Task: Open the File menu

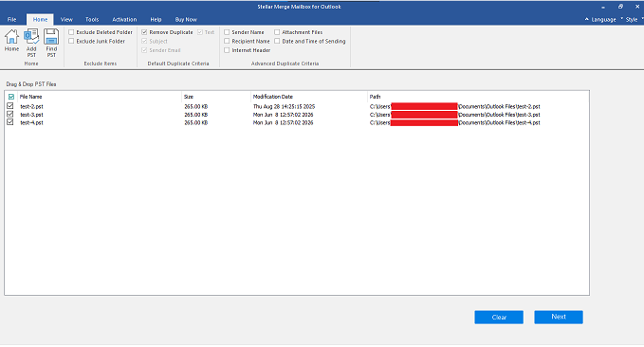Action: 12,19
